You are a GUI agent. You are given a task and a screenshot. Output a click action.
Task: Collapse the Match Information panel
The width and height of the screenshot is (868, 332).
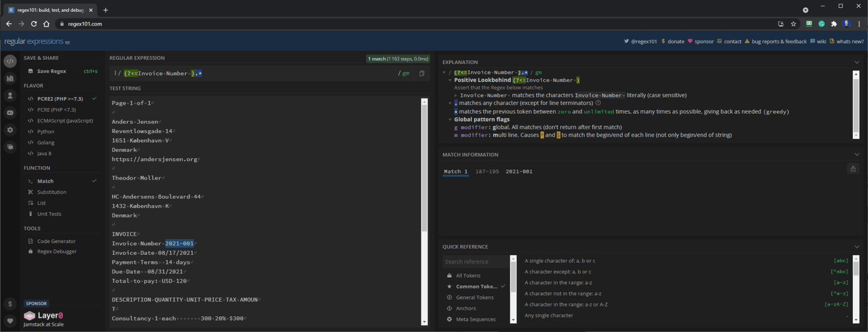tap(857, 155)
